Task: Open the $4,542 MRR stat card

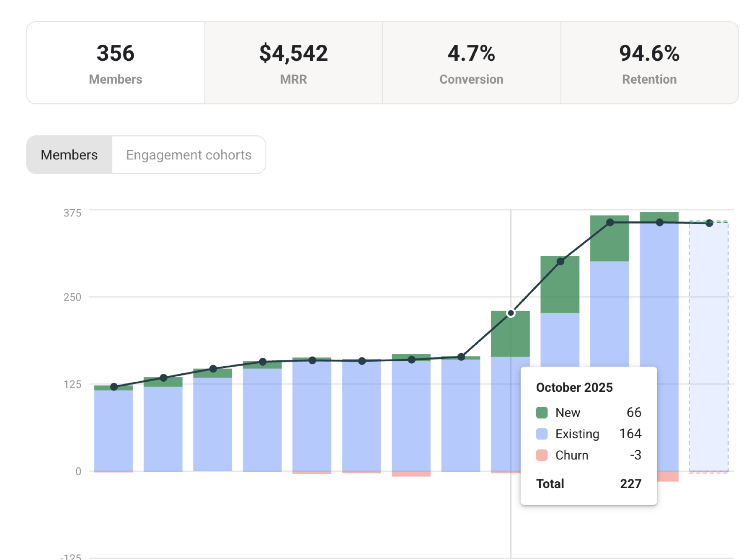Action: point(294,63)
